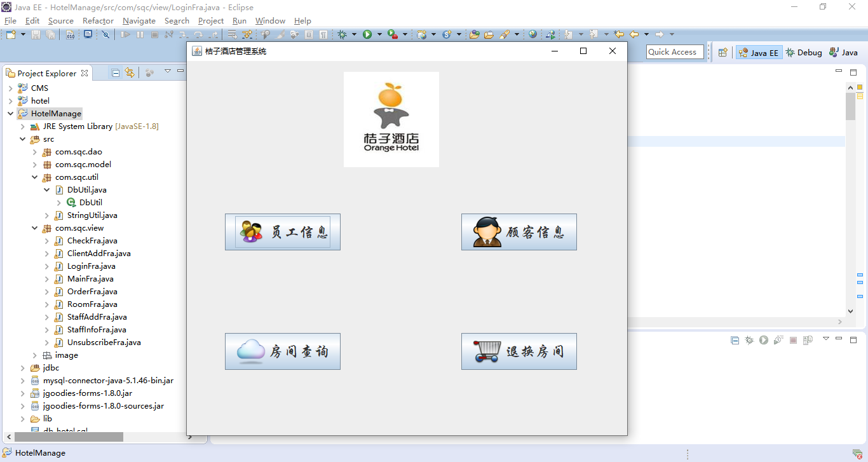The width and height of the screenshot is (868, 462).
Task: Click the Project Explorer horizontal scrollbar
Action: [69, 437]
